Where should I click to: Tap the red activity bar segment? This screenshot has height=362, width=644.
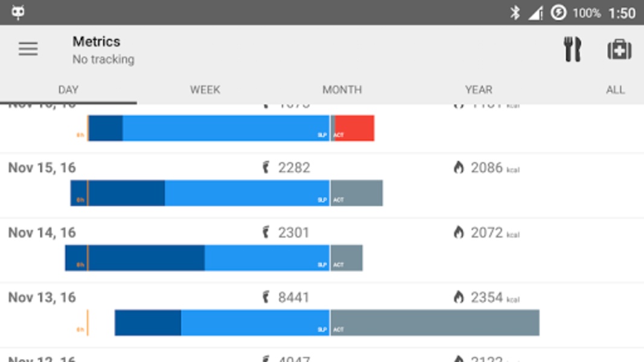(354, 128)
